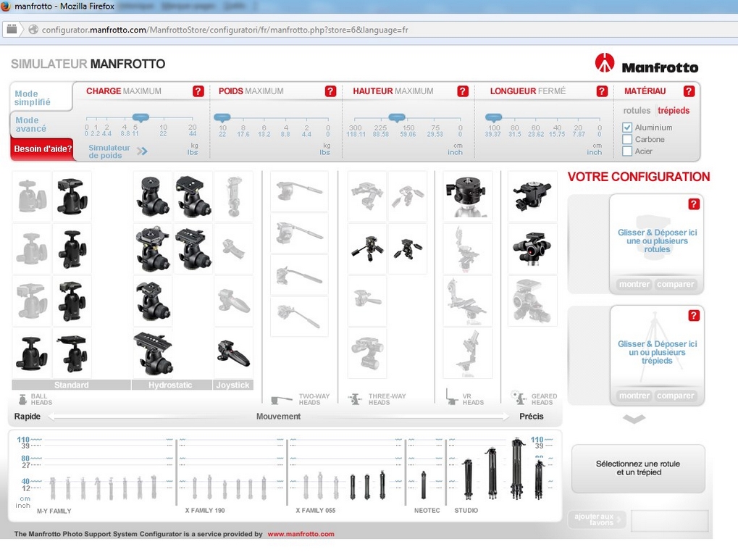Viewport: 738px width, 560px height.
Task: Select the trépieds material tab
Action: pos(674,110)
